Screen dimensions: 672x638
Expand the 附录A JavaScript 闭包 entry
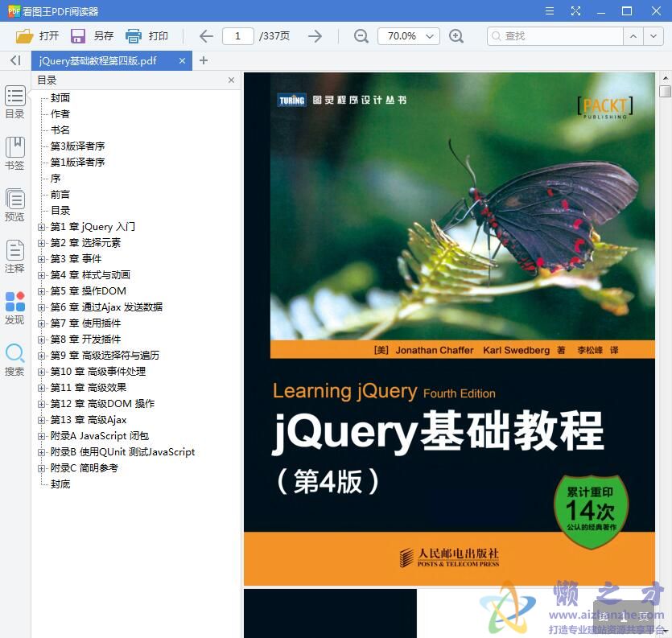click(x=41, y=435)
